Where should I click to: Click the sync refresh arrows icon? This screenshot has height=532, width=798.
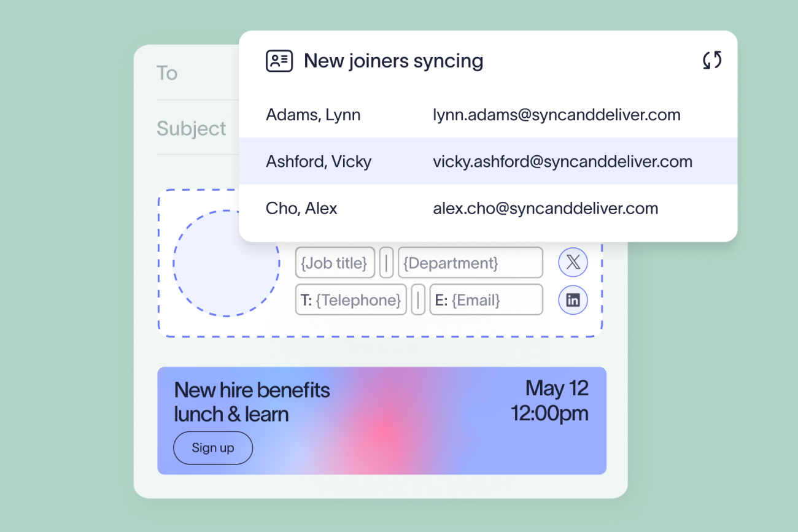(x=712, y=60)
